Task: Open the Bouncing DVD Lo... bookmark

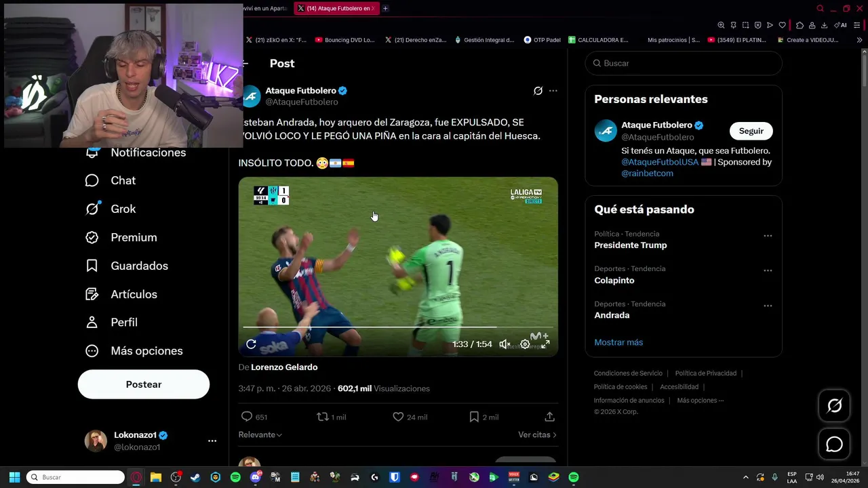Action: coord(345,40)
